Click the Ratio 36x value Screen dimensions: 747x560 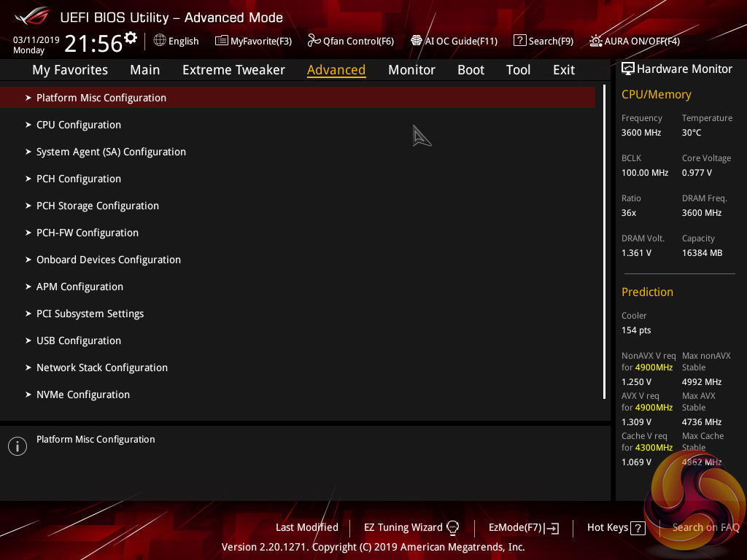(628, 213)
